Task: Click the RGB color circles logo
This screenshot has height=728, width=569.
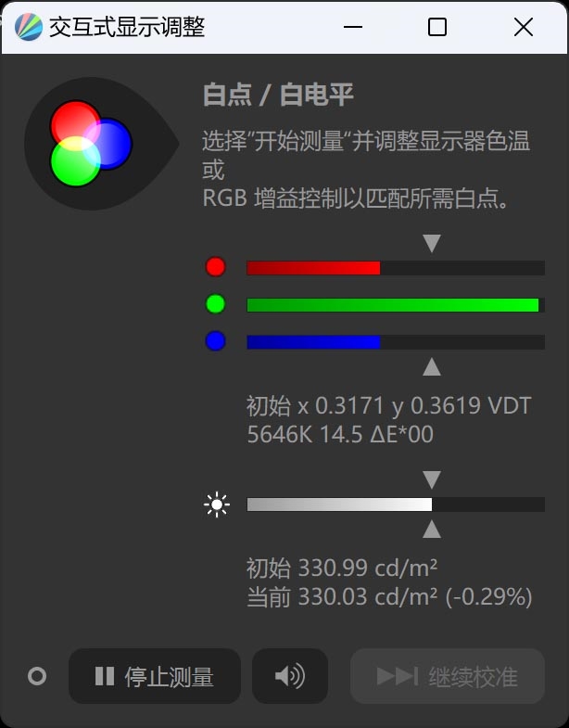Action: (x=92, y=143)
